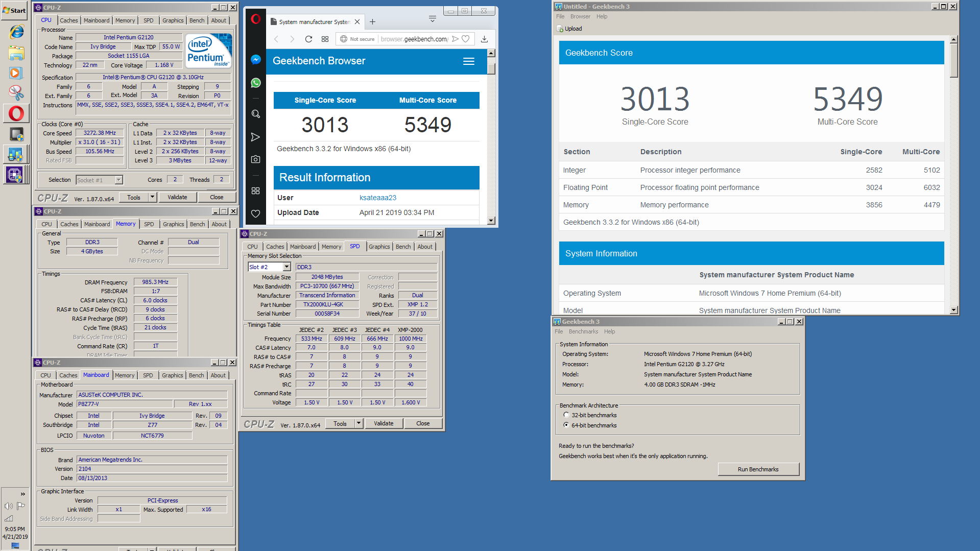Click the Opera sidebar search icon
The width and height of the screenshot is (980, 551).
(256, 114)
